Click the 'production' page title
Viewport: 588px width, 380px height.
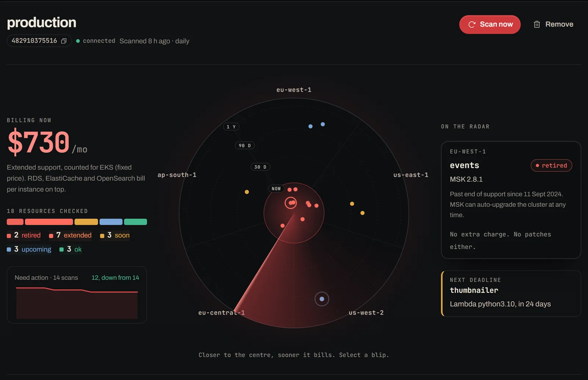(42, 22)
